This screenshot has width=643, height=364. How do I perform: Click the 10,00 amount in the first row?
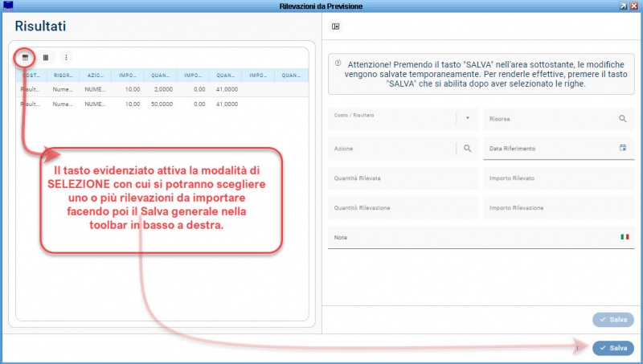(x=133, y=89)
